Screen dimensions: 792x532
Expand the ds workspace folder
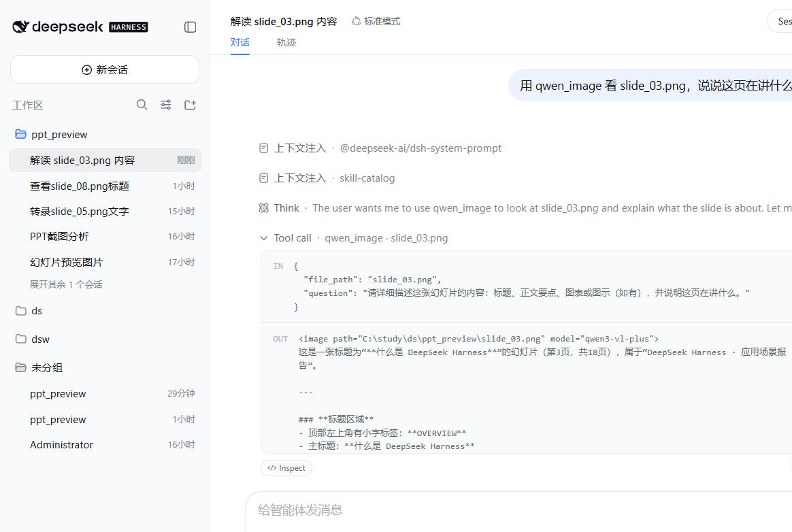[x=20, y=311]
